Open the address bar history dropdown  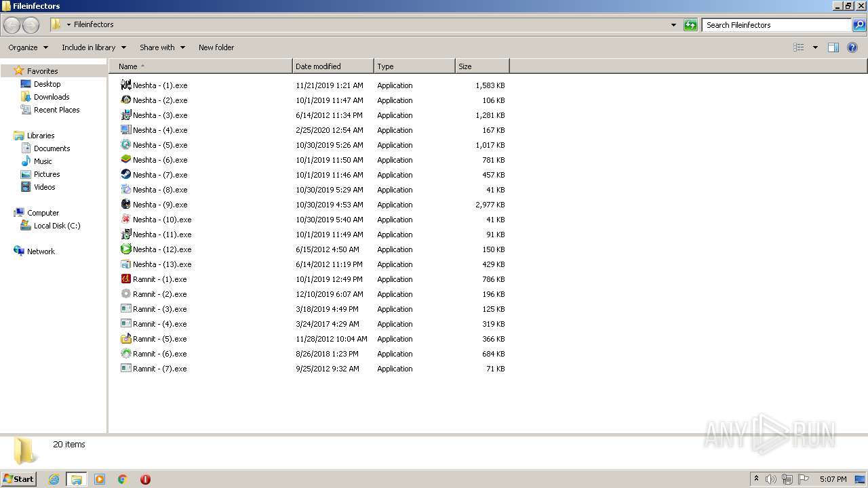pos(673,25)
